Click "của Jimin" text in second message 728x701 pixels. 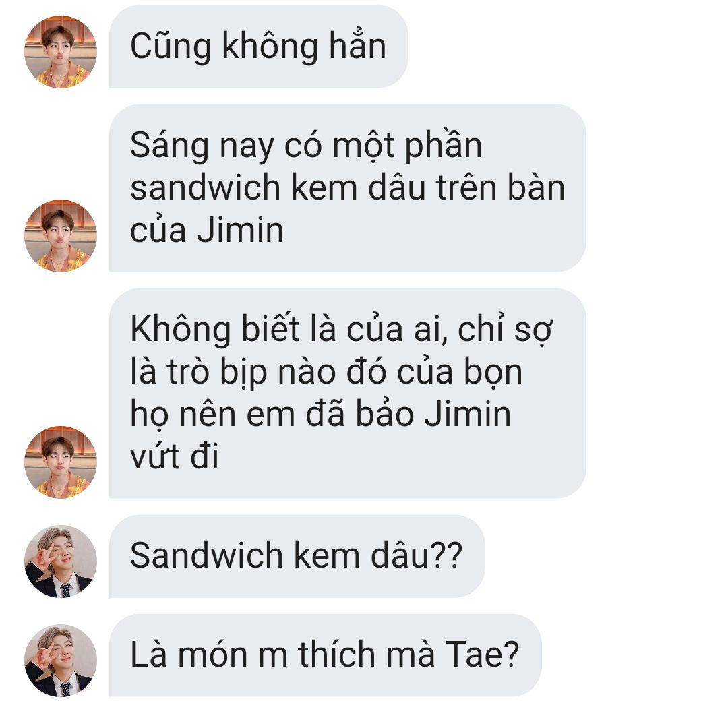[207, 231]
